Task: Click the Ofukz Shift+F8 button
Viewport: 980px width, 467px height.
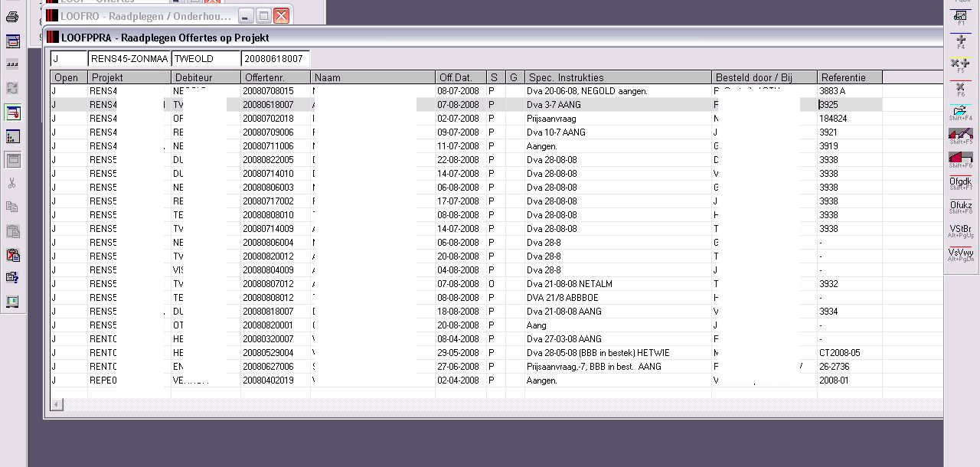Action: click(961, 207)
